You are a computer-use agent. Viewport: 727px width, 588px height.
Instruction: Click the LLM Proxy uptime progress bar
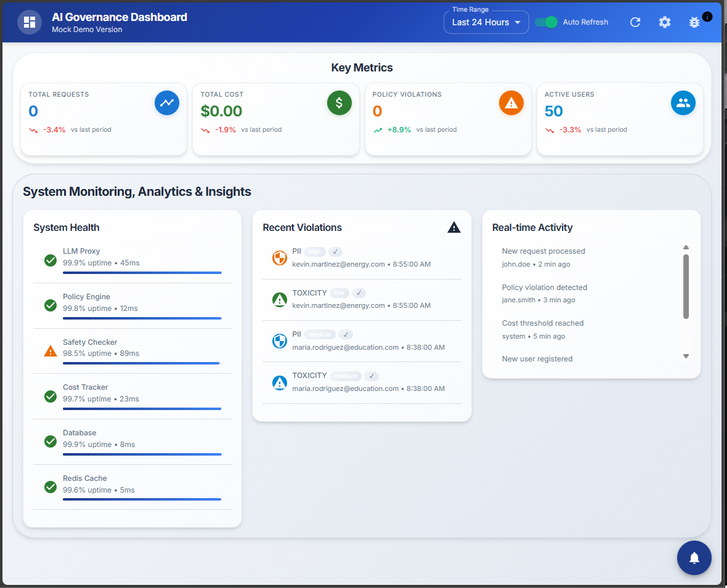(142, 273)
